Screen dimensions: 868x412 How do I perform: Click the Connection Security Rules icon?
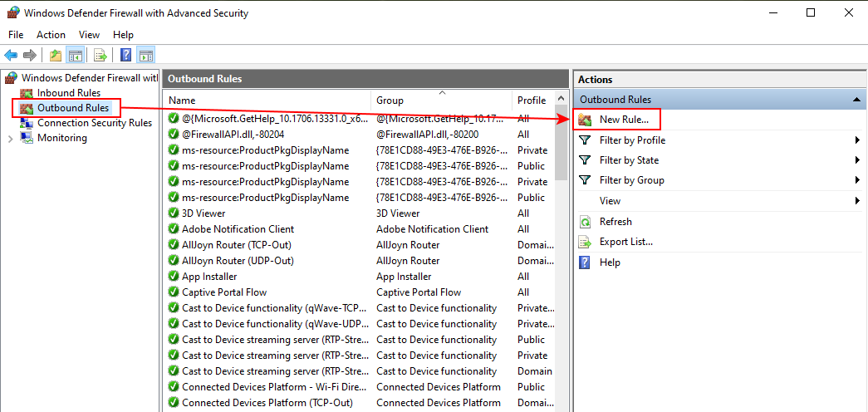click(27, 123)
